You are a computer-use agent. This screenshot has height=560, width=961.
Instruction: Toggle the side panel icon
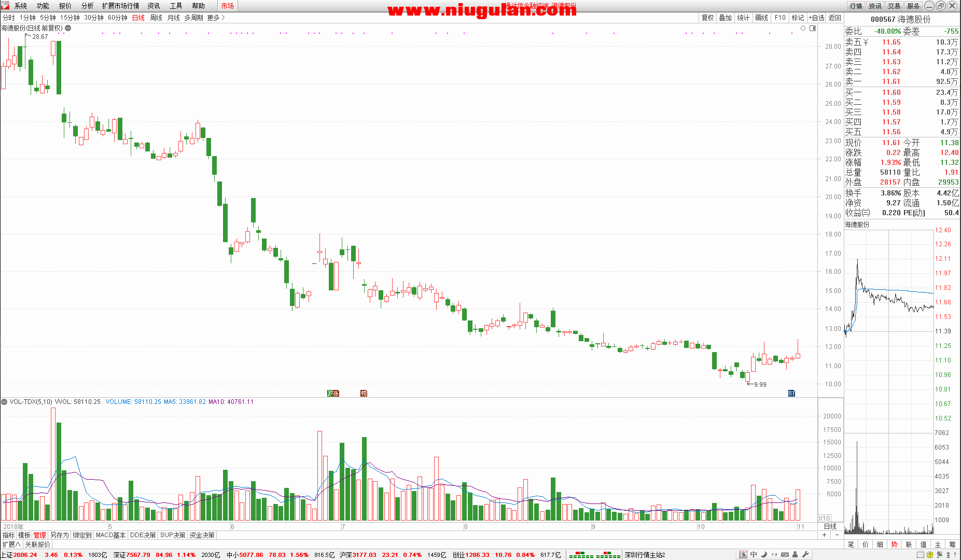[x=813, y=28]
